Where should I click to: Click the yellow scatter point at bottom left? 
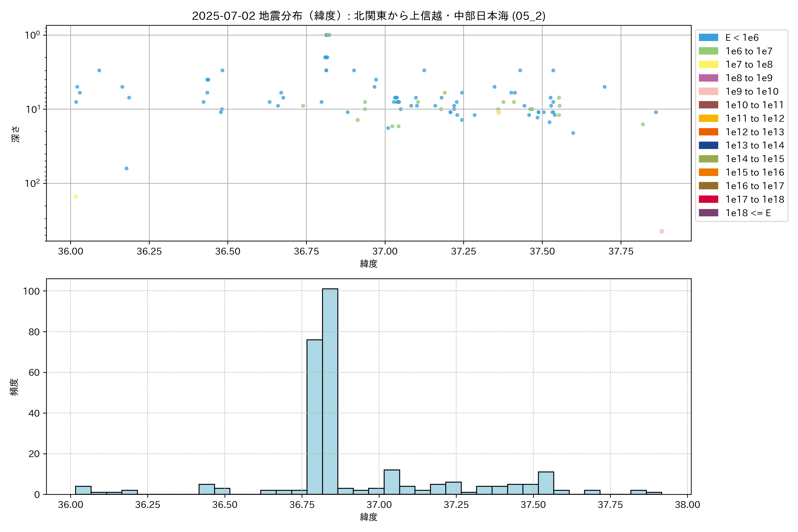(76, 196)
